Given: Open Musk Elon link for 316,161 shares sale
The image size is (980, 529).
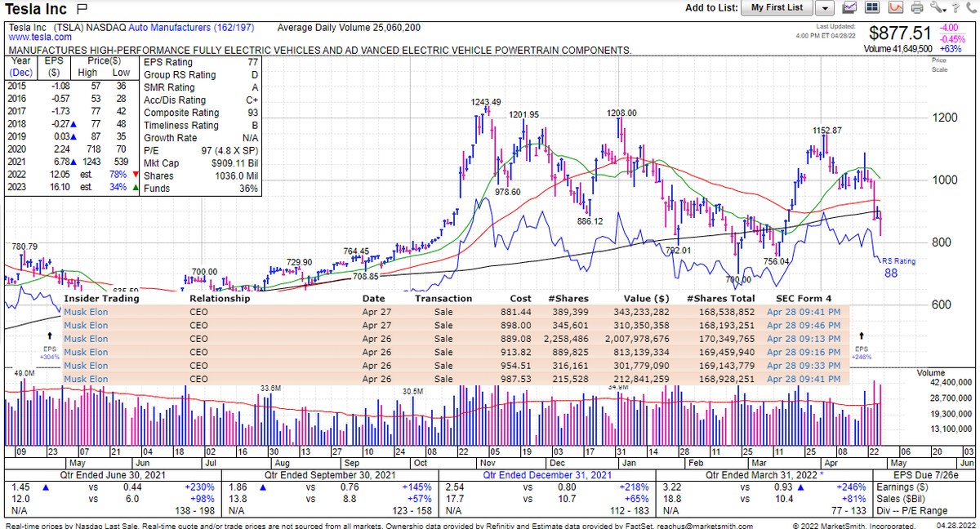Looking at the screenshot, I should click(86, 366).
